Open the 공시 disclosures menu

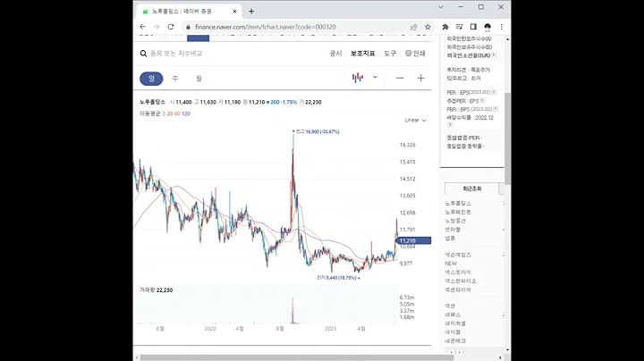335,54
